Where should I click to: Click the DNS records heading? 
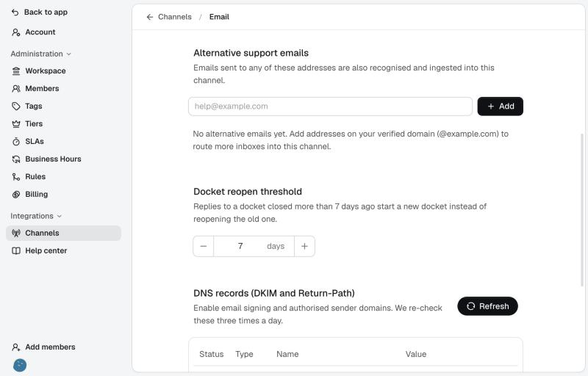273,293
